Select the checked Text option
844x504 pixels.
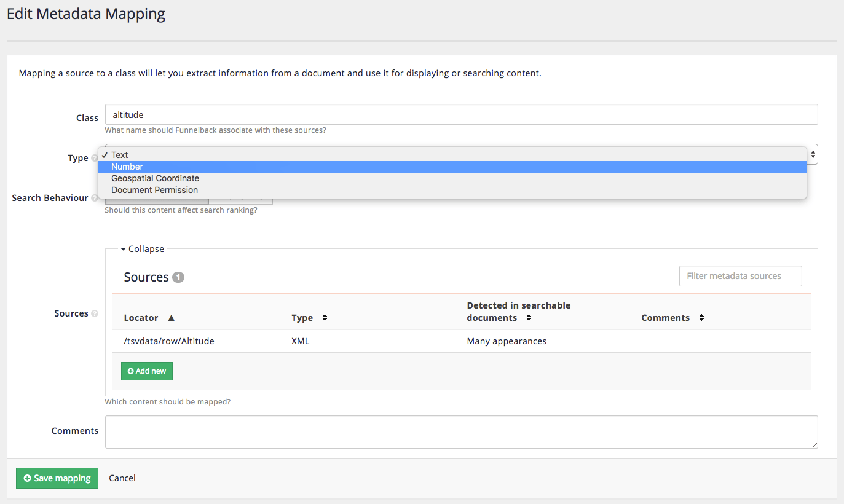click(x=120, y=155)
